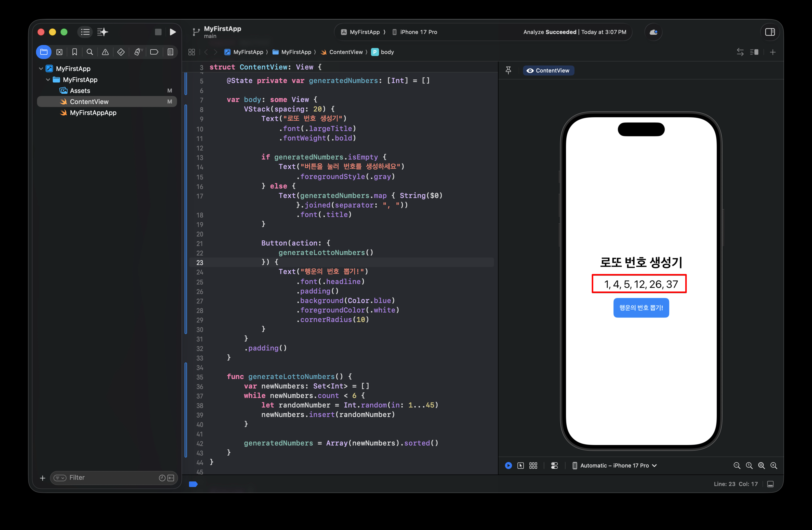The image size is (812, 530).
Task: Show the Bookmark navigator
Action: click(74, 52)
